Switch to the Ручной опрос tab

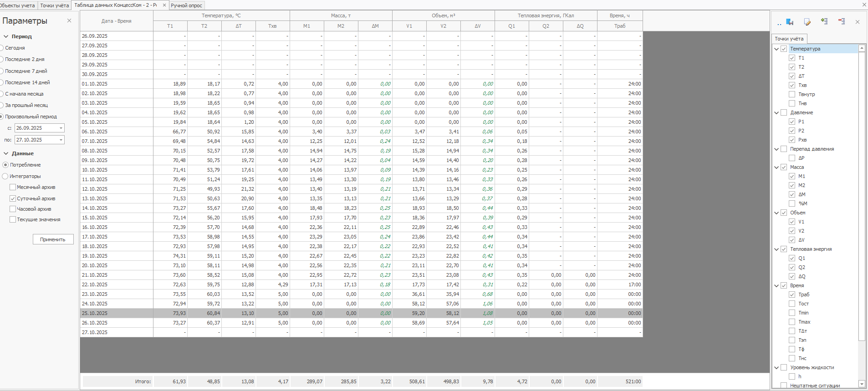click(x=186, y=5)
